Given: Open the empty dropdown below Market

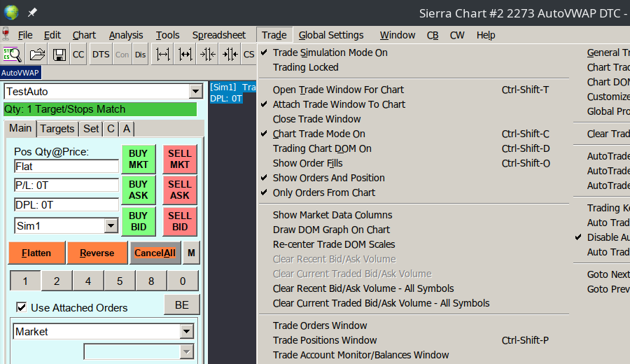Looking at the screenshot, I should (x=186, y=352).
